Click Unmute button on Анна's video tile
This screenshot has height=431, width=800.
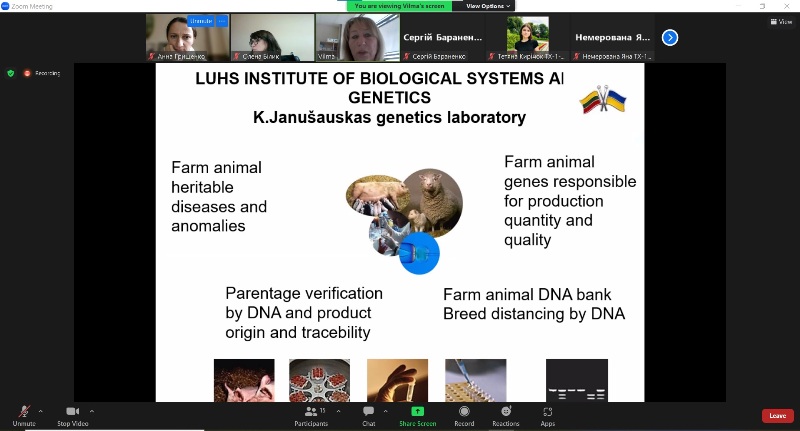click(x=201, y=21)
